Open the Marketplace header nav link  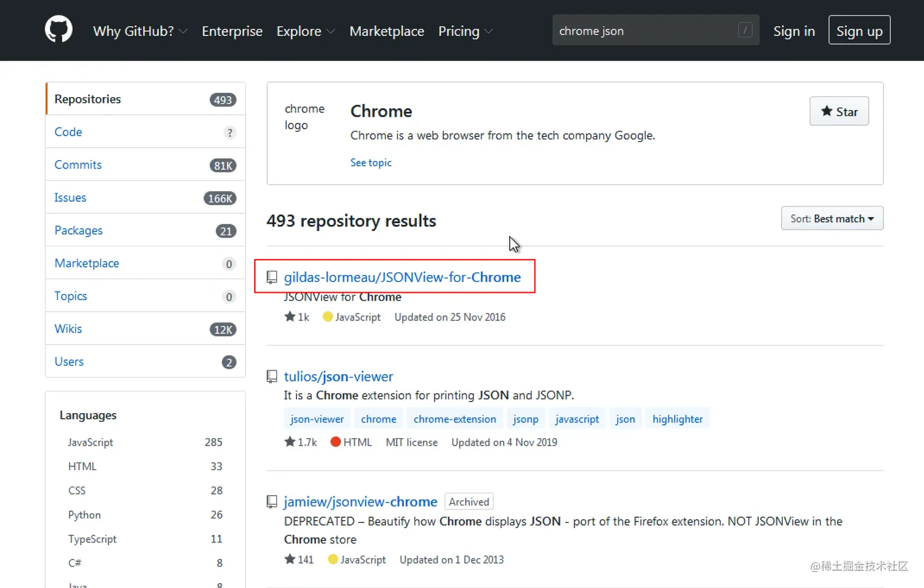coord(387,31)
